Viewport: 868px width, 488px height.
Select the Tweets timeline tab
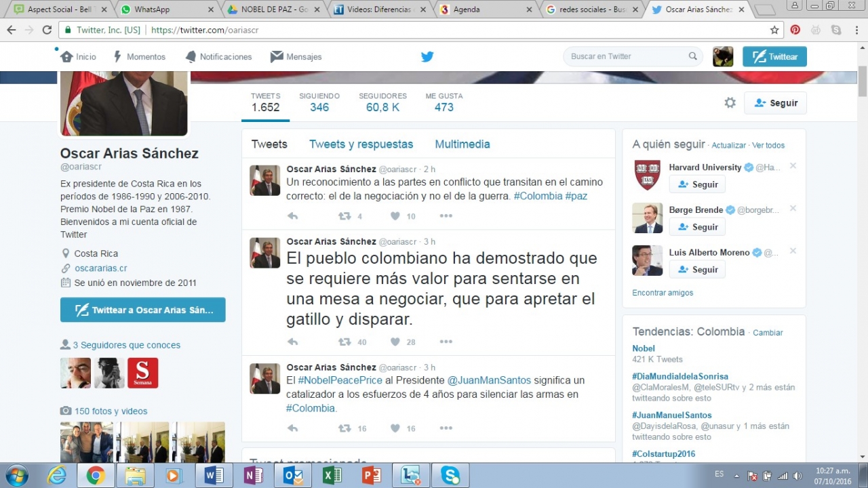click(x=269, y=144)
